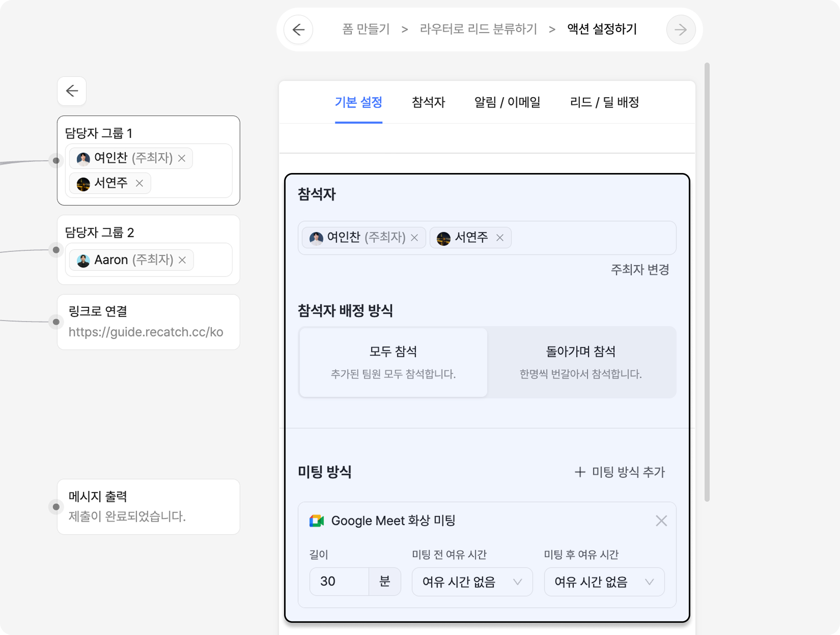Click the Google Meet icon

[x=316, y=521]
